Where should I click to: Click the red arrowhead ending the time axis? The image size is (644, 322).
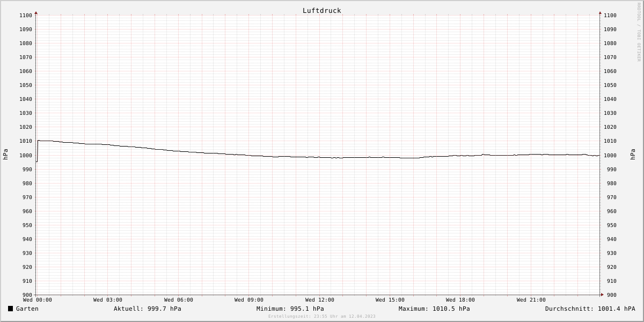(602, 295)
